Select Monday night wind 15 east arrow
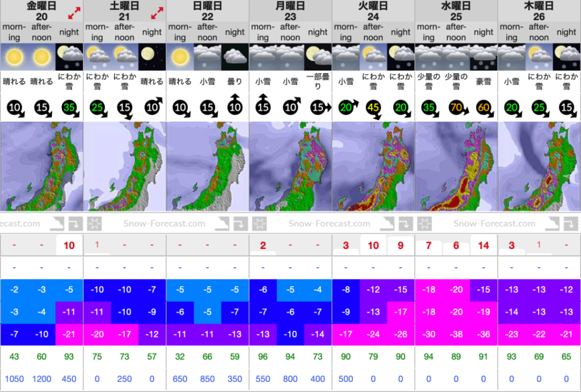 click(321, 107)
